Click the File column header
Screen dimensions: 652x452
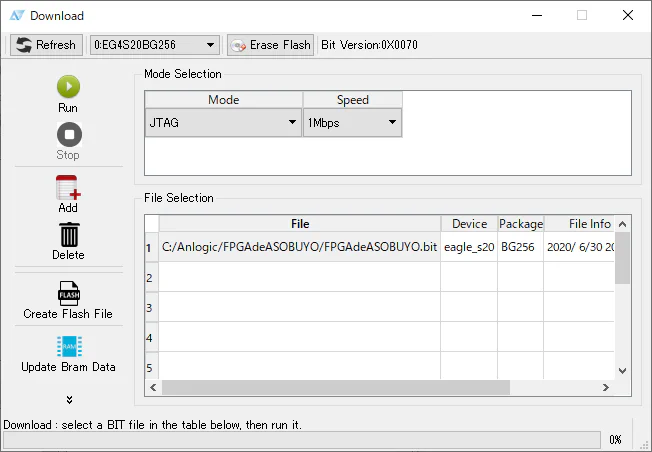click(x=300, y=224)
